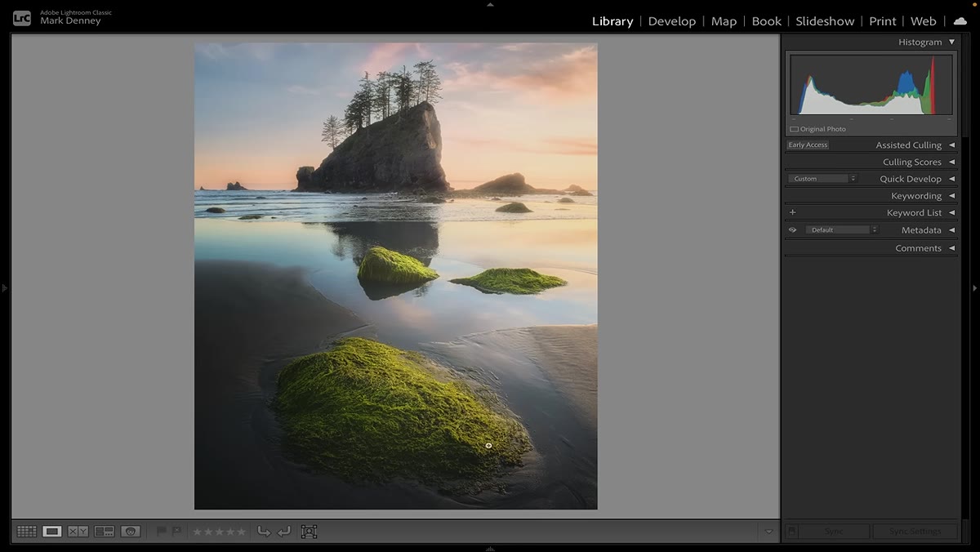Open the toolbar content dropdown triangle

tap(768, 532)
